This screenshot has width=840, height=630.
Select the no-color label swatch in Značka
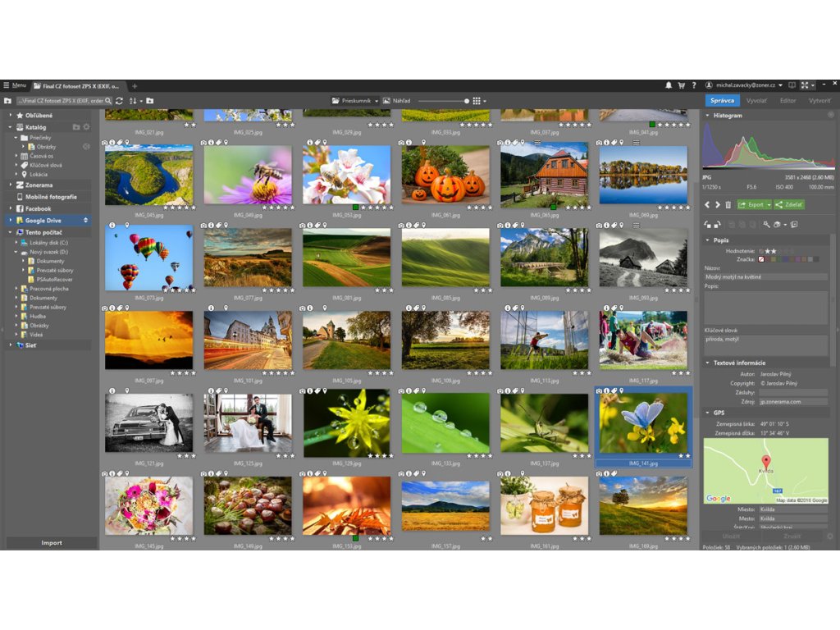pyautogui.click(x=761, y=259)
